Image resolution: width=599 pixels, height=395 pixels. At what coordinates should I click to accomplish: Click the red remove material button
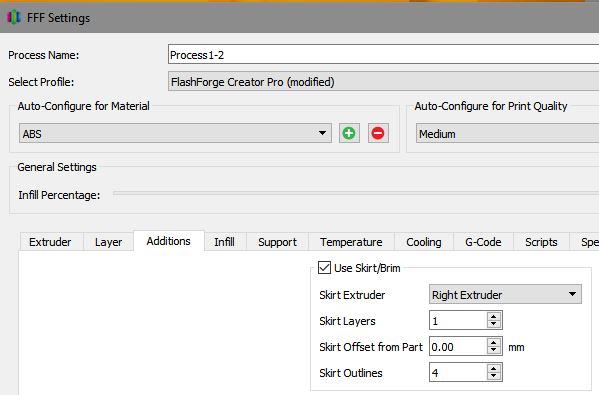click(378, 133)
